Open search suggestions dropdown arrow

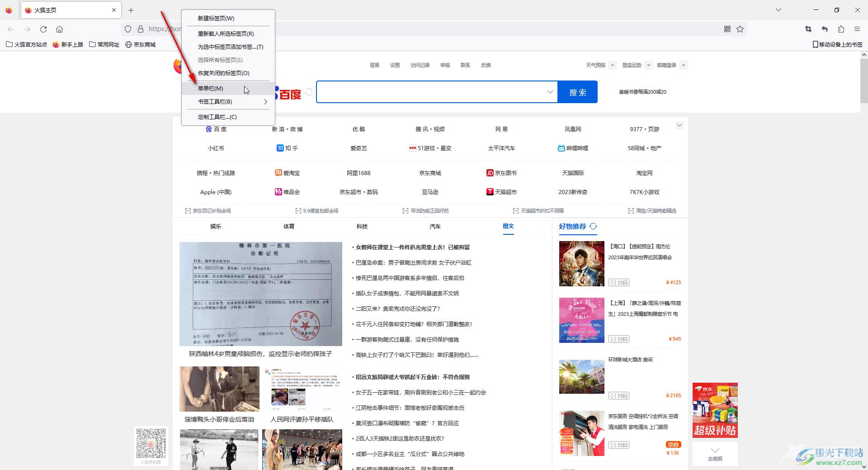point(550,92)
